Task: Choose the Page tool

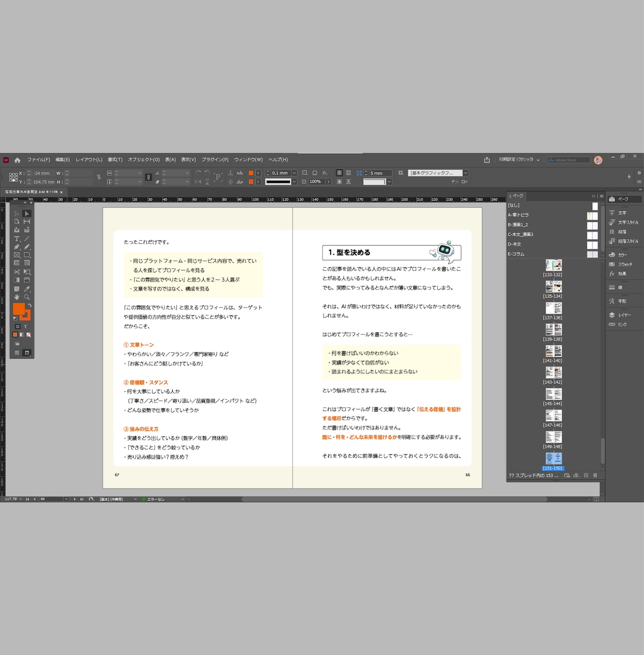Action: [17, 222]
